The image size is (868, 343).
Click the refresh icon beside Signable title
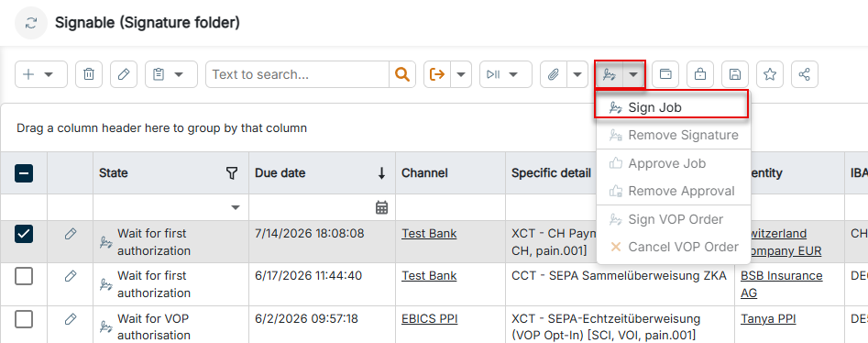31,23
